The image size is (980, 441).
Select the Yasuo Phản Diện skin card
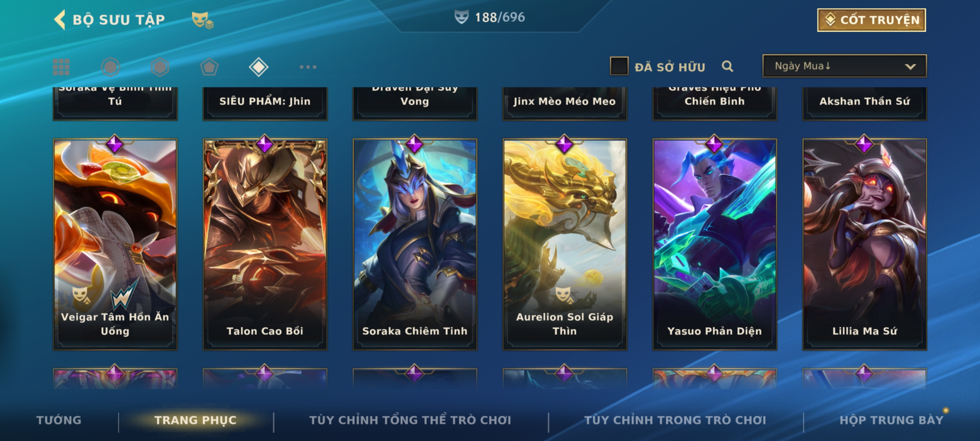[x=715, y=244]
